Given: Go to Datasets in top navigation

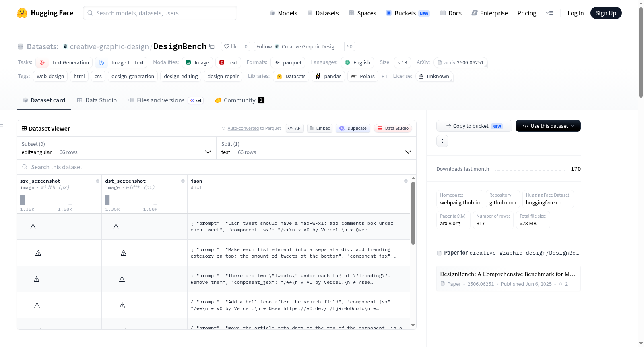Looking at the screenshot, I should [323, 13].
